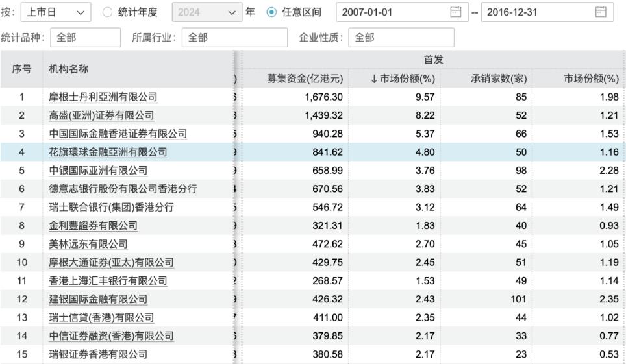
Task: Sort by 募集资金(亿港元) column header
Action: click(x=305, y=79)
